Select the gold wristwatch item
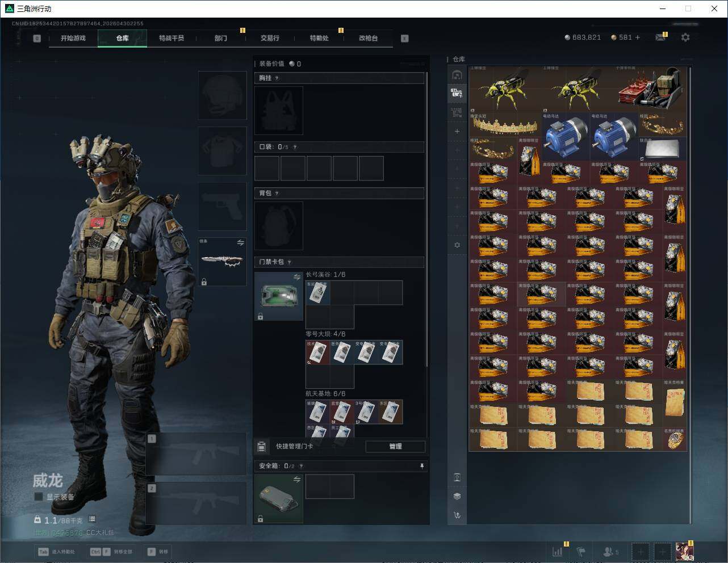The image size is (728, 563). tap(675, 440)
